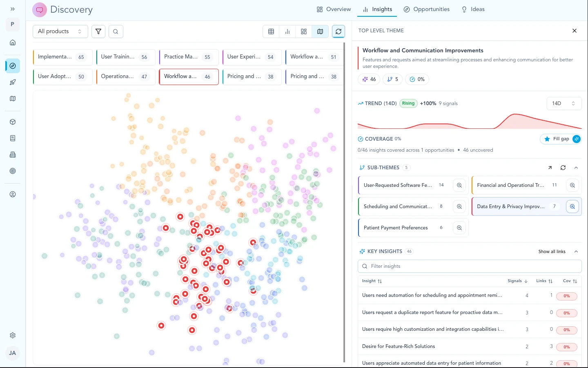Image resolution: width=588 pixels, height=368 pixels.
Task: Click the Fill gap button
Action: pyautogui.click(x=561, y=139)
